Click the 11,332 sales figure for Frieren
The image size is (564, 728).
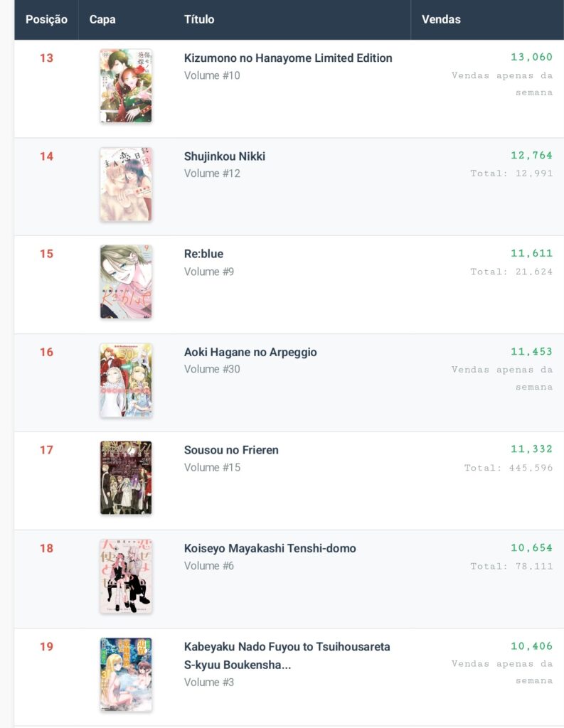tap(531, 449)
